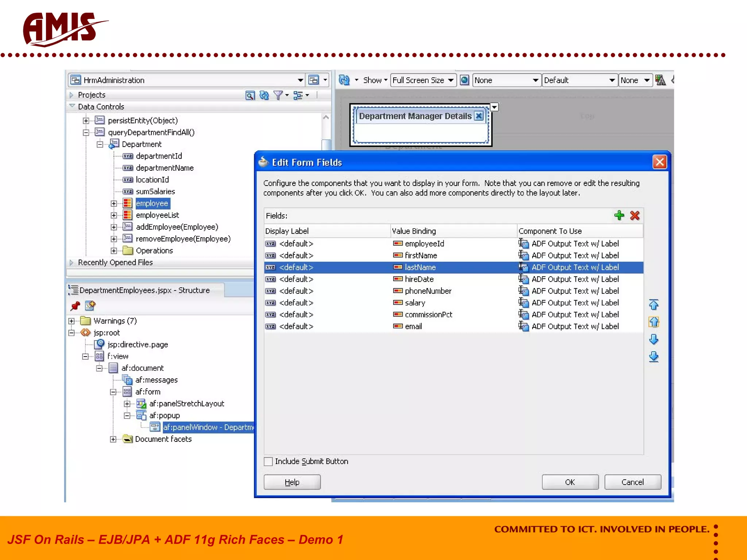Click the red pushpin in Structure pane

[75, 306]
